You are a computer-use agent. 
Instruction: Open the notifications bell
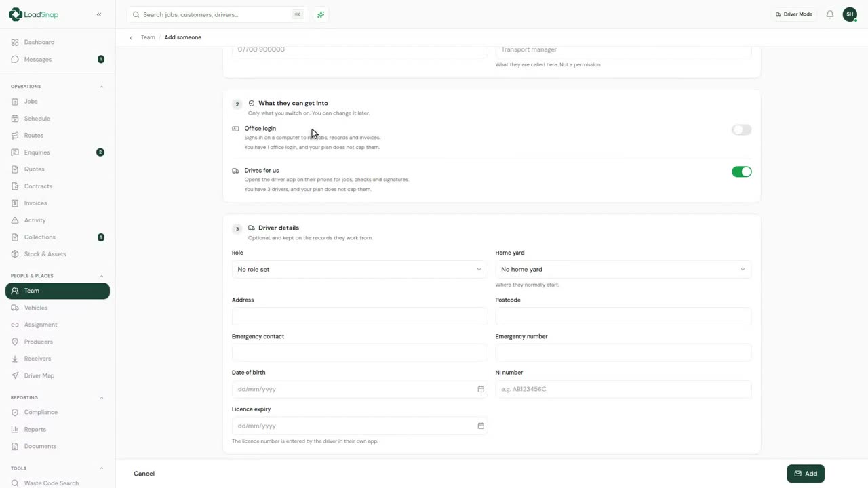[829, 14]
